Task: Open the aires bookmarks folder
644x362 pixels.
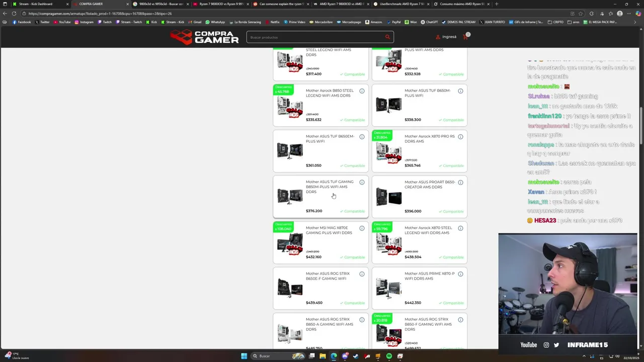Action: tap(574, 22)
